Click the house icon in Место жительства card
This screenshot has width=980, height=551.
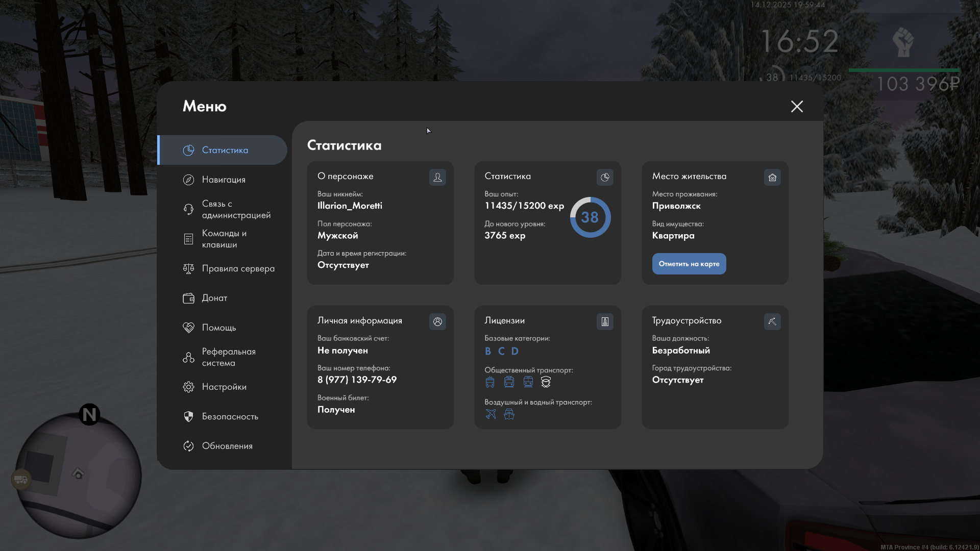pyautogui.click(x=772, y=177)
